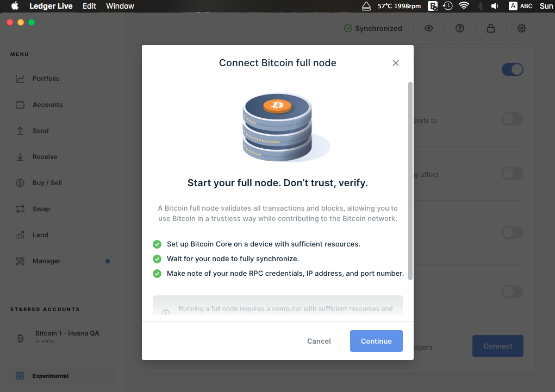Click the Apple menu icon
This screenshot has height=392, width=555.
pos(15,6)
